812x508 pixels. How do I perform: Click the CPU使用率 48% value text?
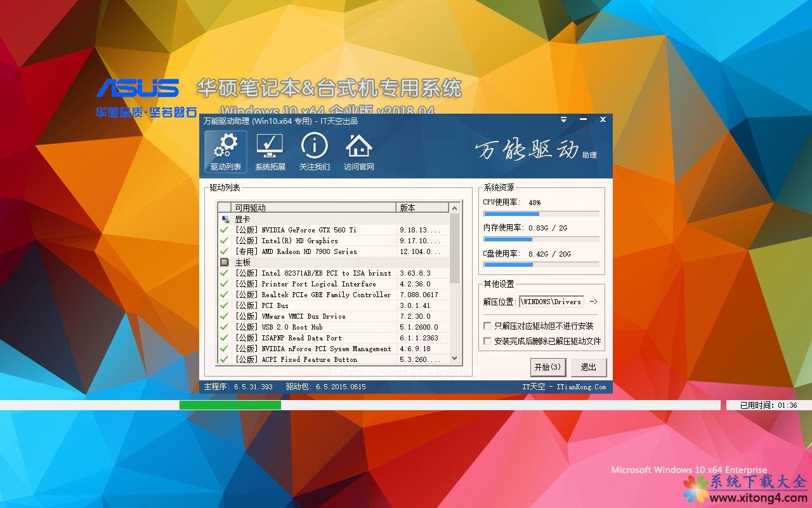pos(534,203)
